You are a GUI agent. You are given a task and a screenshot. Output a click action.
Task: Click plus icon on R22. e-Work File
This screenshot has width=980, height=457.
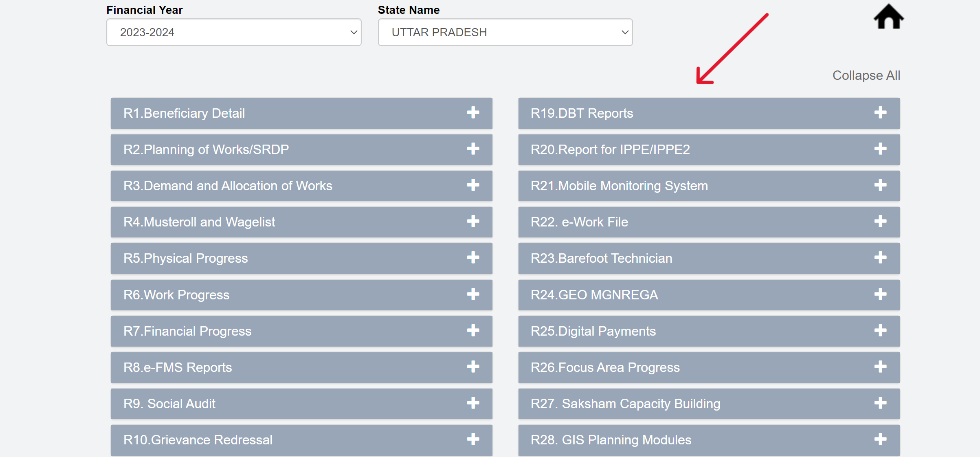pos(880,222)
